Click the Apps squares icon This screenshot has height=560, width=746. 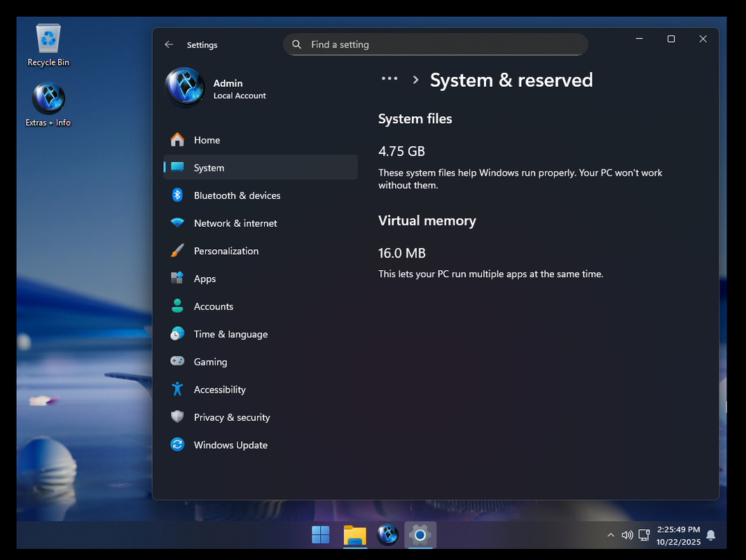click(177, 278)
